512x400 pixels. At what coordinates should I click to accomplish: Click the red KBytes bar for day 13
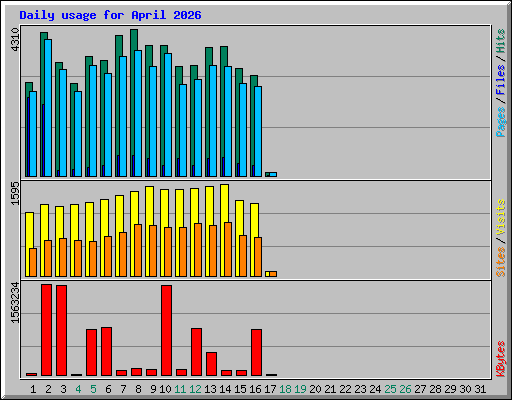(x=212, y=364)
